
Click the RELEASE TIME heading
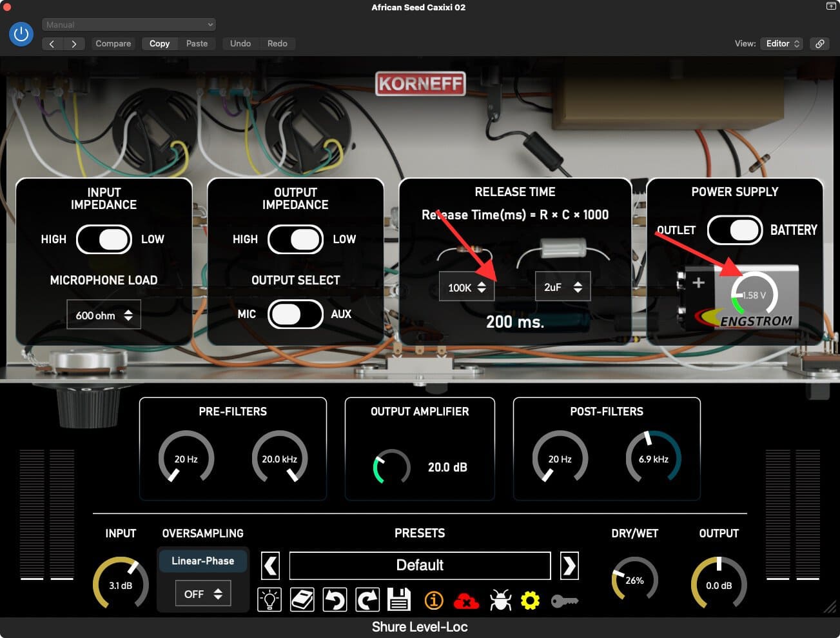(x=515, y=192)
